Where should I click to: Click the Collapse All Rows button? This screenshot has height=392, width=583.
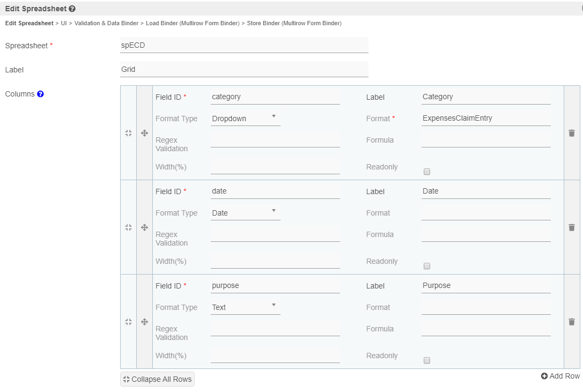pyautogui.click(x=157, y=379)
